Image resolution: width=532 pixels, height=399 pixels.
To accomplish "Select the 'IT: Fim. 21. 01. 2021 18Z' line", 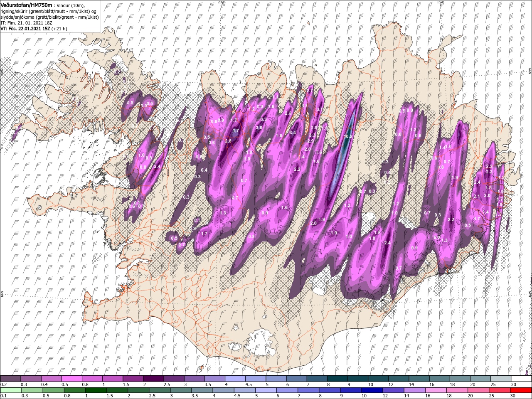I will [26, 23].
